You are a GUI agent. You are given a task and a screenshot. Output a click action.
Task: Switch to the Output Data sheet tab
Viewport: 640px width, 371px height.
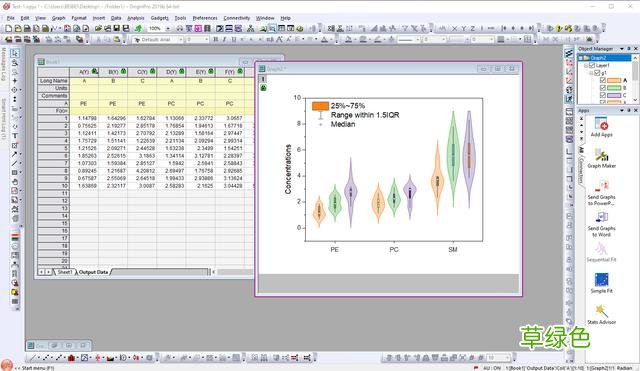coord(93,272)
